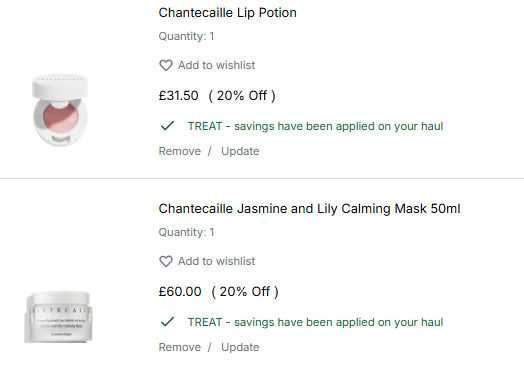Click the Calming Mask TREAT savings message
524x369 pixels.
pos(315,322)
